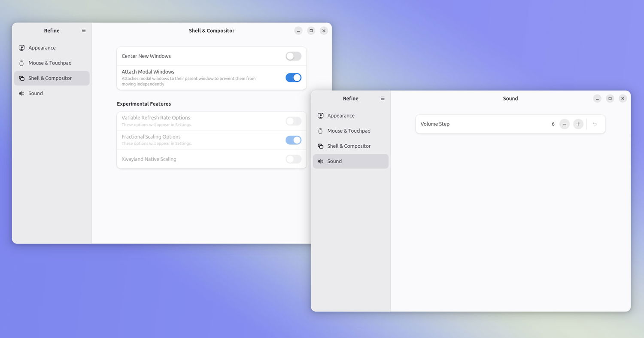This screenshot has height=338, width=644.
Task: Increase Volume Step with plus button
Action: (x=578, y=124)
